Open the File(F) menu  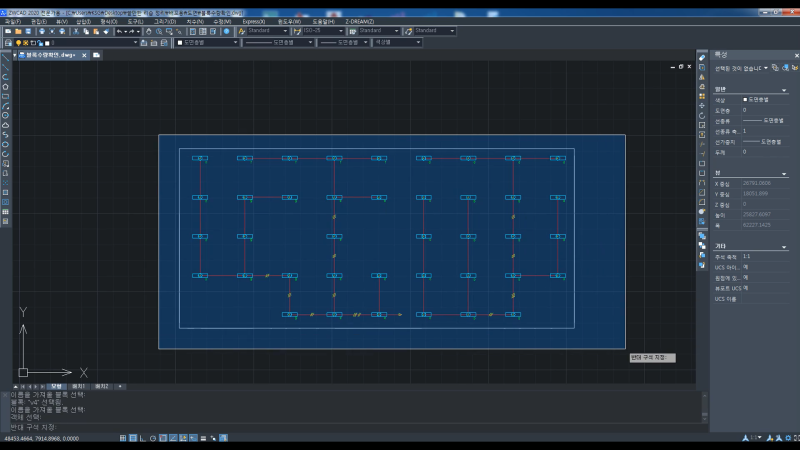point(13,22)
